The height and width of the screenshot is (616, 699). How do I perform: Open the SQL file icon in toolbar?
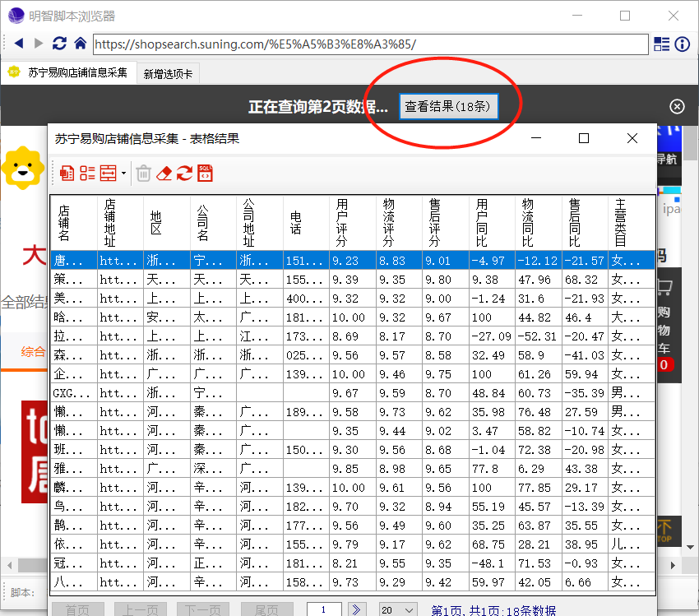pos(205,173)
